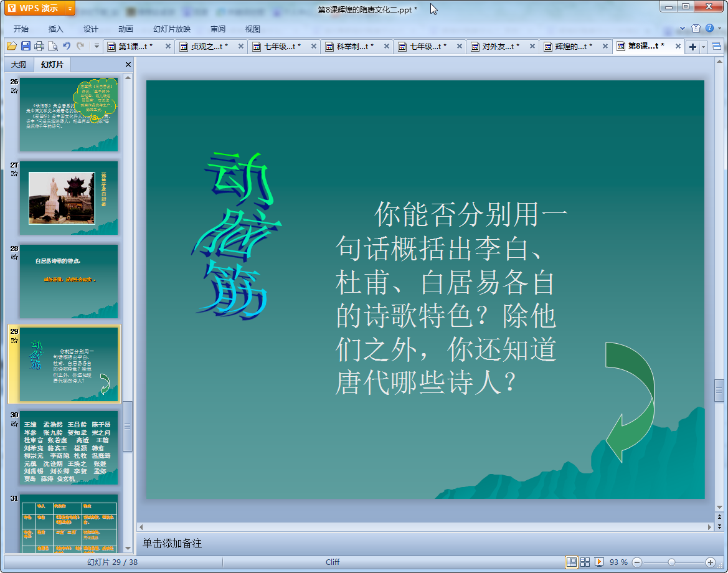728x573 pixels.
Task: Save the presentation with the floppy icon
Action: 26,46
